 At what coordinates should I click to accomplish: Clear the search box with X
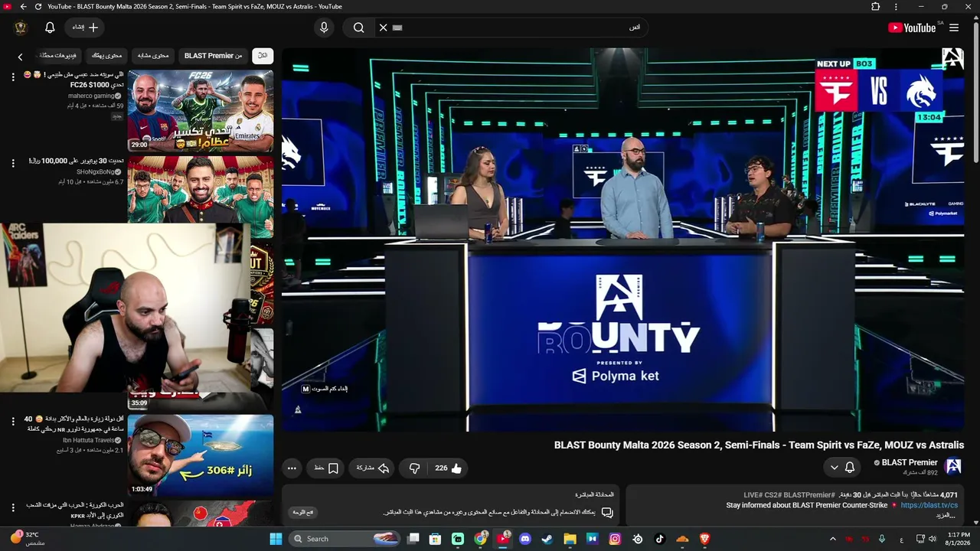pos(384,28)
